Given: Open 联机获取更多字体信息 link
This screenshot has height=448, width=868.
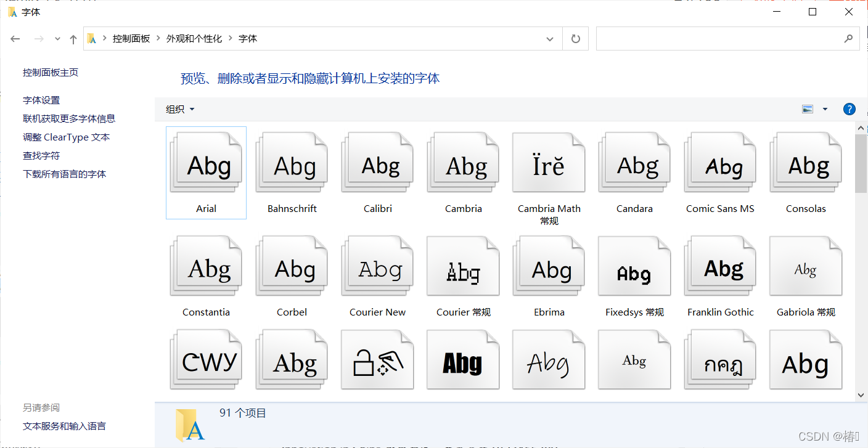Looking at the screenshot, I should pyautogui.click(x=69, y=118).
